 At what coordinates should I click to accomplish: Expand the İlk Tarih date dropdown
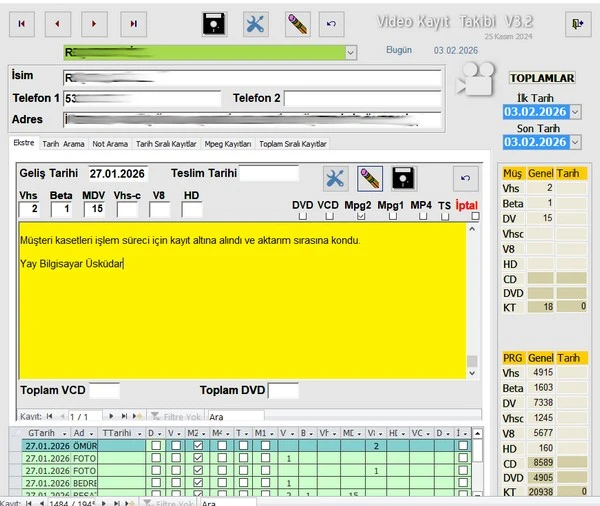point(575,112)
